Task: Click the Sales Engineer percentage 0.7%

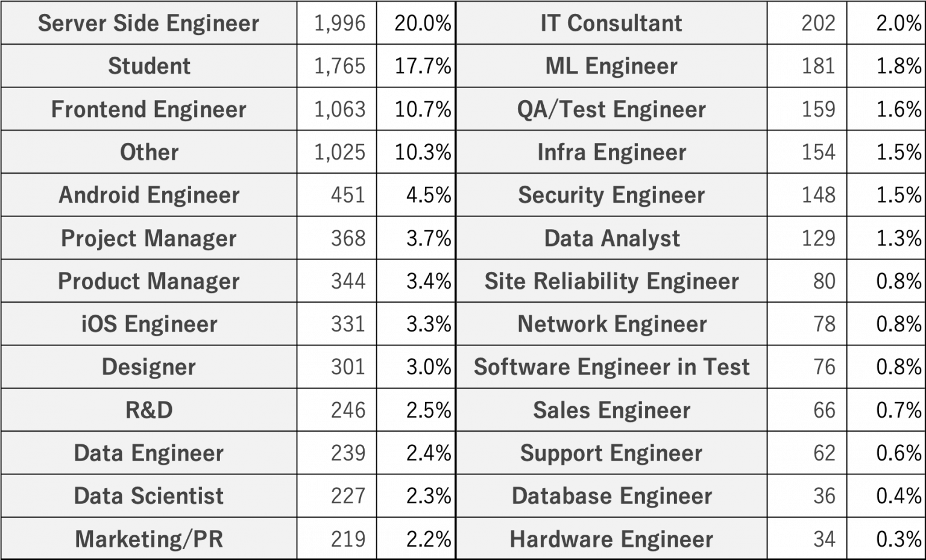Action: (886, 410)
